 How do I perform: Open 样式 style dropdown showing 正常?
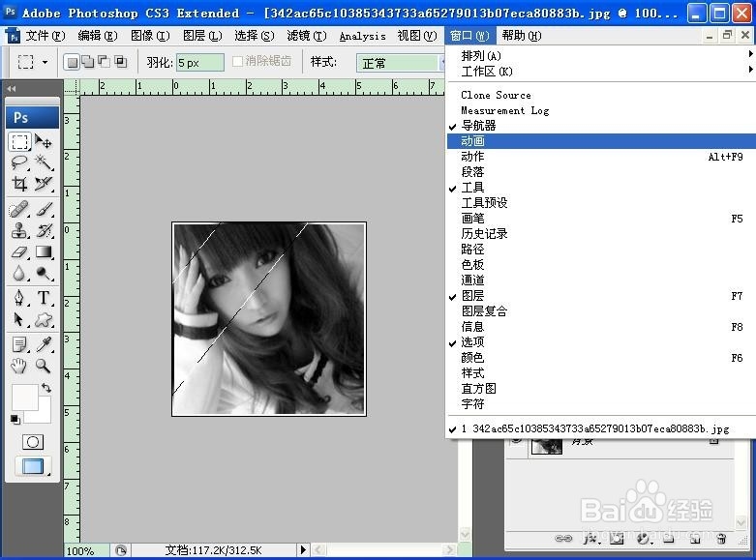[400, 63]
